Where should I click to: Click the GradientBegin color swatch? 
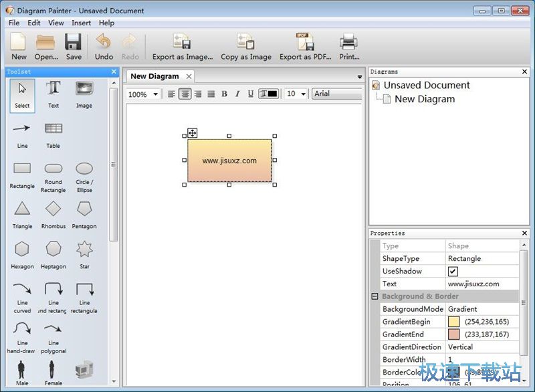[453, 322]
